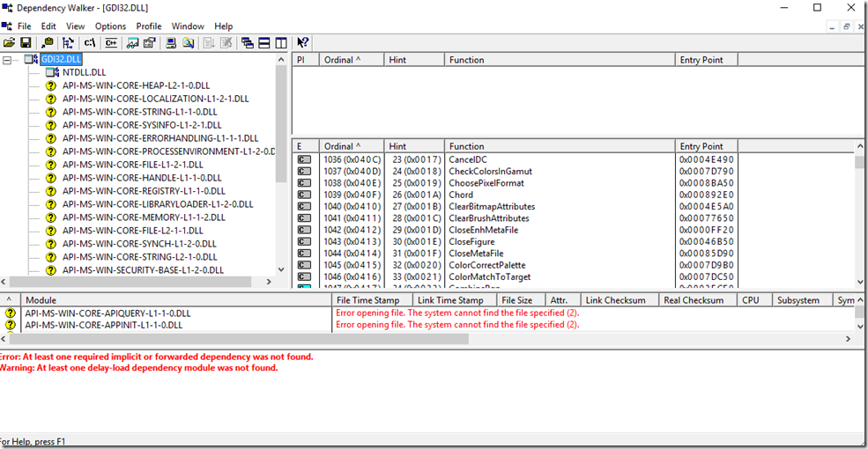
Task: Click the Open file toolbar icon
Action: coord(9,42)
